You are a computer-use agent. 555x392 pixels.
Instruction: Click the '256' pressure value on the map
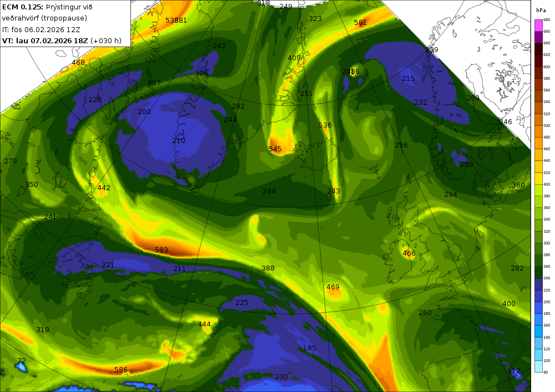[401, 145]
